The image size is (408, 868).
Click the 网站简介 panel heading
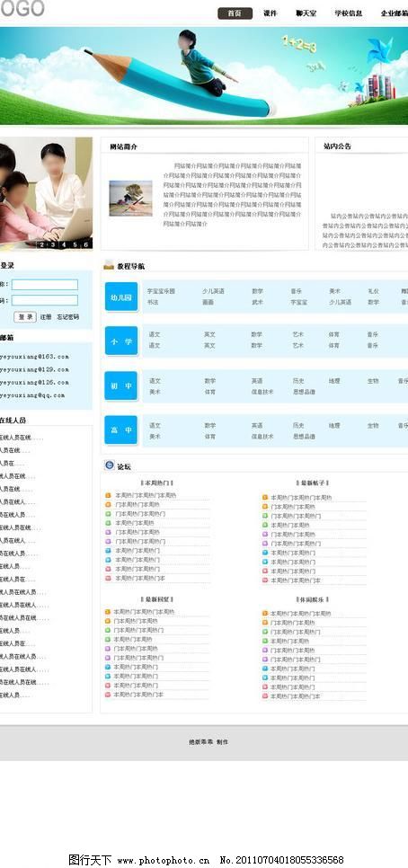coord(123,146)
